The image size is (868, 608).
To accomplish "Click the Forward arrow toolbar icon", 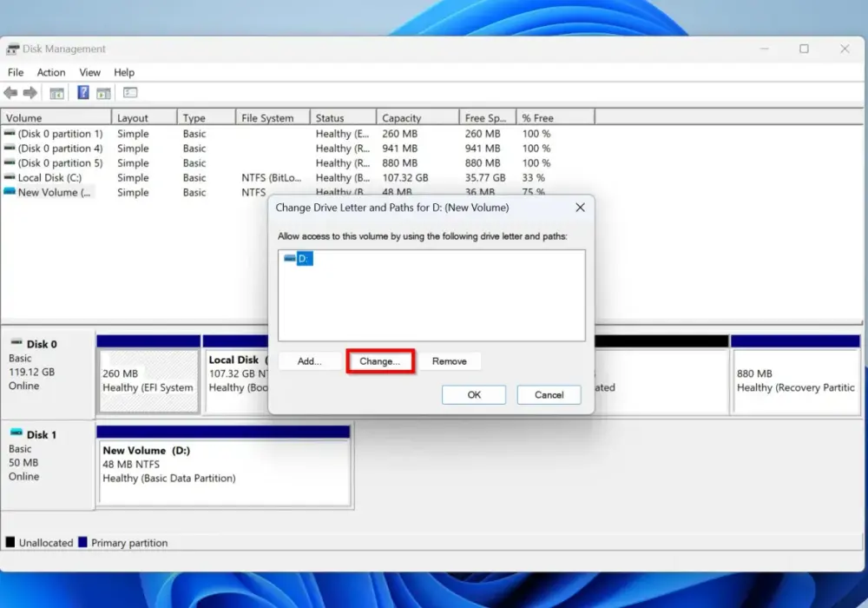I will pos(30,93).
